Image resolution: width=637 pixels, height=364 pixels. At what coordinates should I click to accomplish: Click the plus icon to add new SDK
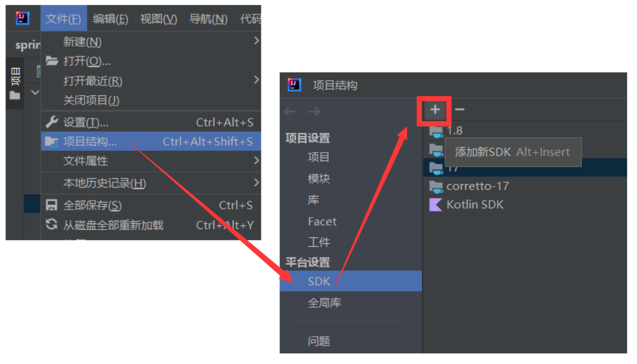(x=435, y=109)
